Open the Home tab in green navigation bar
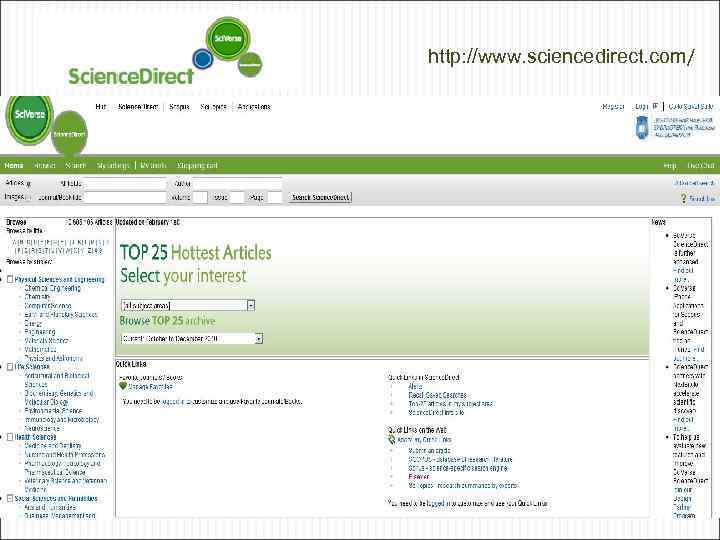The image size is (720, 540). [14, 165]
